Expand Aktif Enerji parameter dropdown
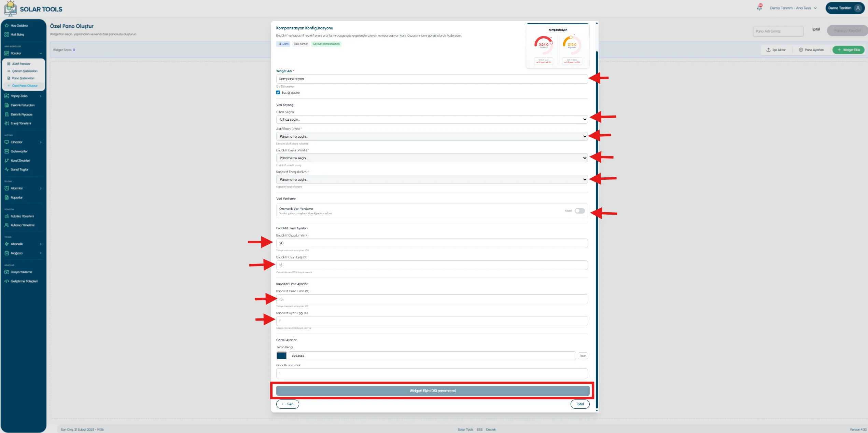This screenshot has height=433, width=868. coord(432,136)
